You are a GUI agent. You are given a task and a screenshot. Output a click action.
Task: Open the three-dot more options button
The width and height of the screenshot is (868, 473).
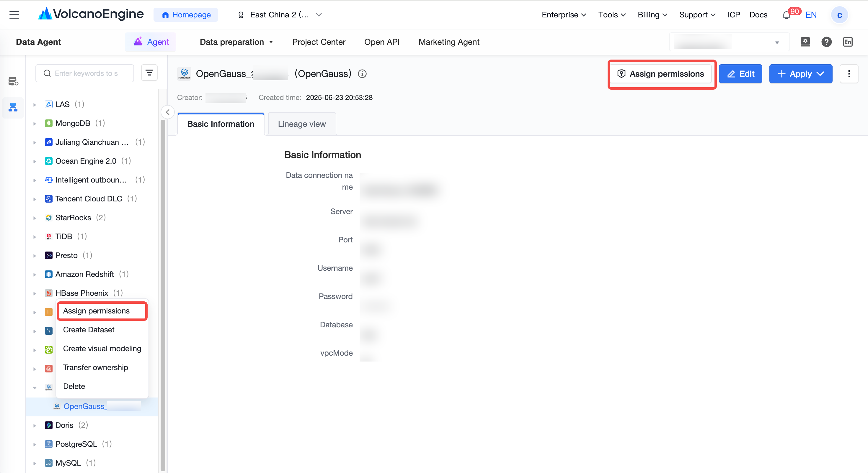point(849,74)
